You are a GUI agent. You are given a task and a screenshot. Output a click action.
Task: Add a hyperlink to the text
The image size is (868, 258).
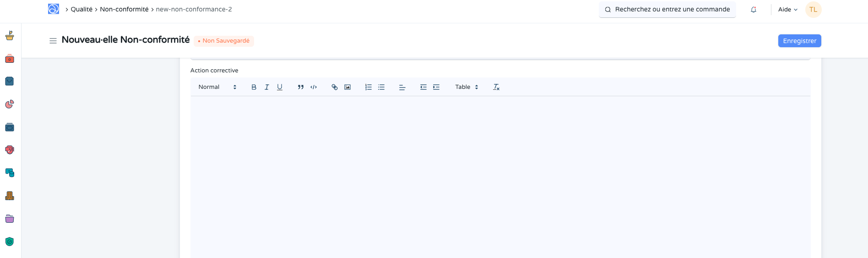pyautogui.click(x=335, y=87)
